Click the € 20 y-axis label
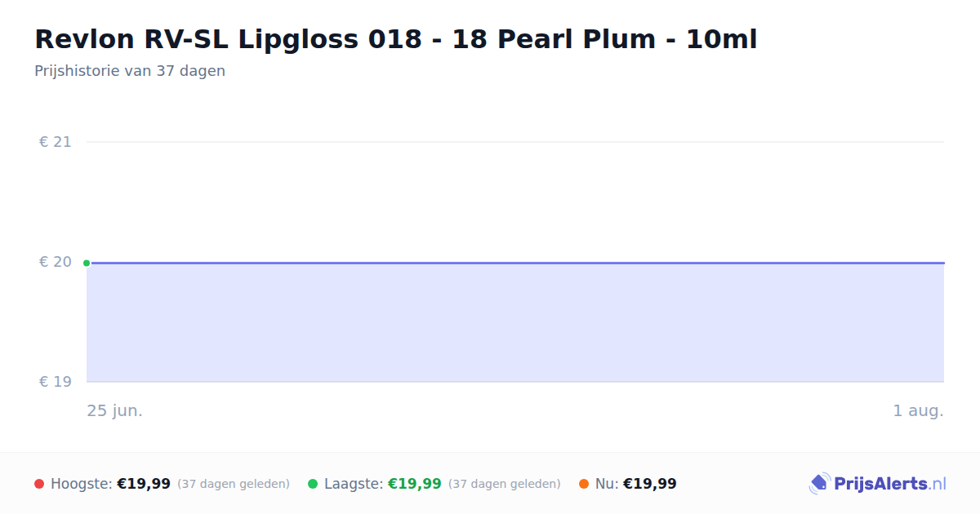 pos(56,262)
